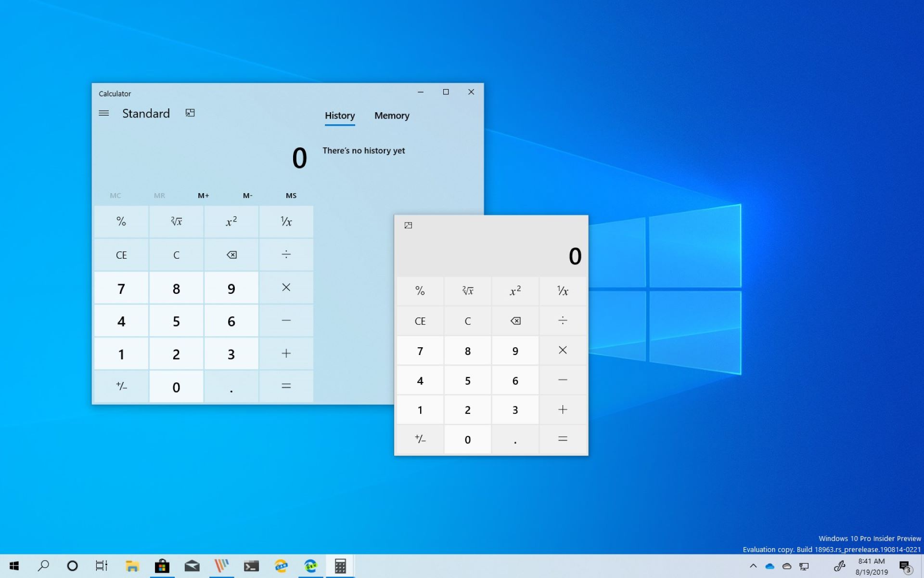Open Calculator from the taskbar
This screenshot has height=578, width=924.
point(339,566)
